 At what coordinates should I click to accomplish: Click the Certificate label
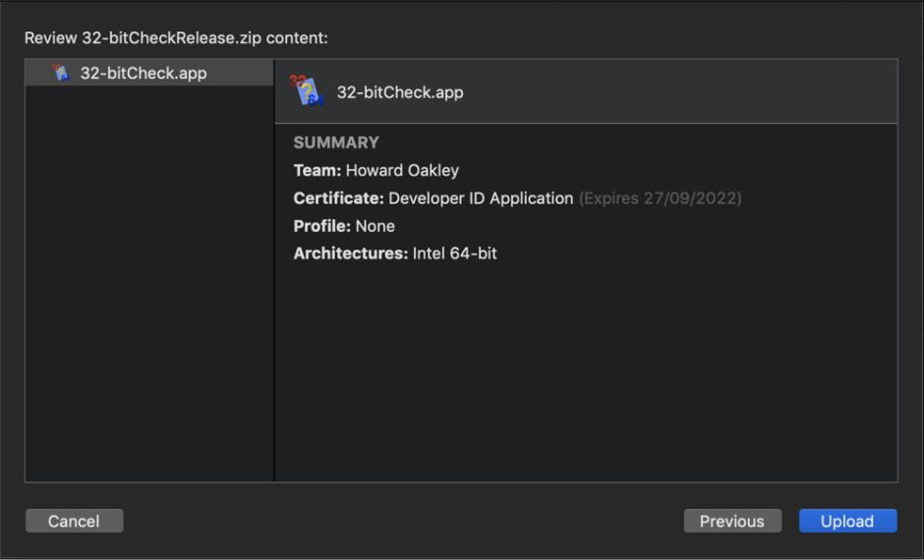point(338,197)
